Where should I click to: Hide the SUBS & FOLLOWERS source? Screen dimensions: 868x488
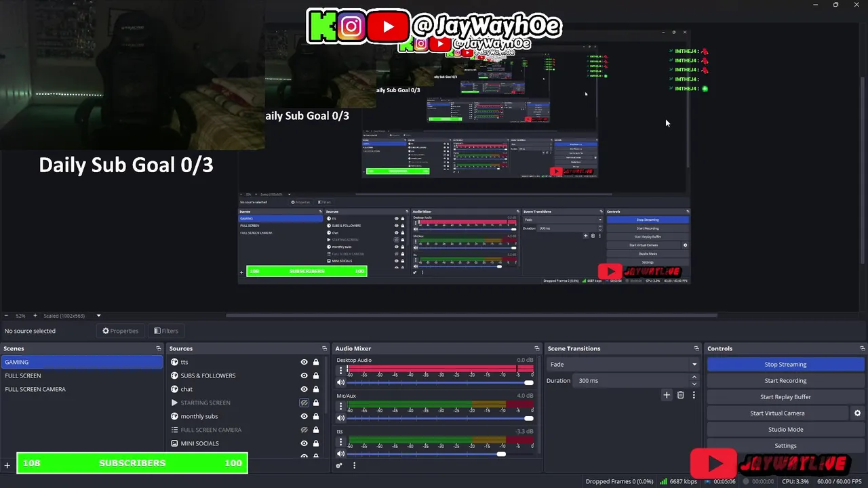pyautogui.click(x=304, y=375)
